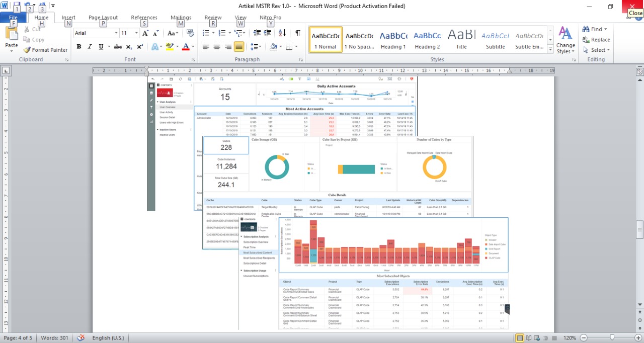The image size is (644, 343).
Task: Click the word count in status bar
Action: click(x=54, y=338)
